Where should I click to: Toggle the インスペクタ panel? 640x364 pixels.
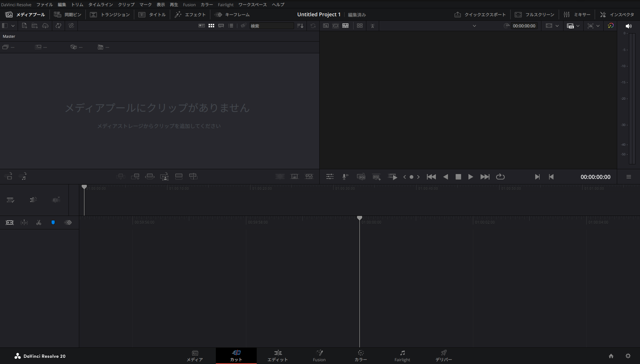pos(617,15)
